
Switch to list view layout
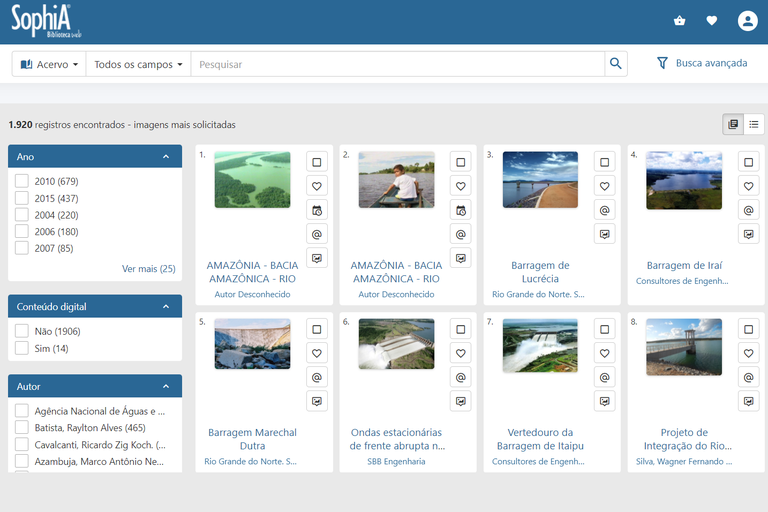click(754, 124)
